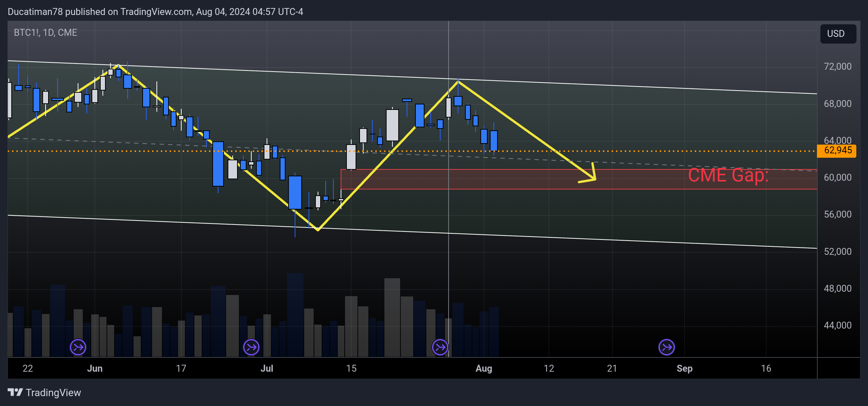Click the 15 date label on time axis
This screenshot has height=406, width=868.
point(351,368)
